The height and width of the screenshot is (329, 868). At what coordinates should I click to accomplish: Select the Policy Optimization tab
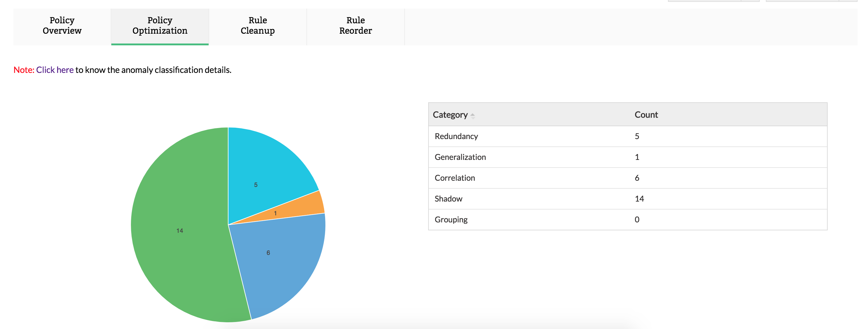click(x=160, y=26)
